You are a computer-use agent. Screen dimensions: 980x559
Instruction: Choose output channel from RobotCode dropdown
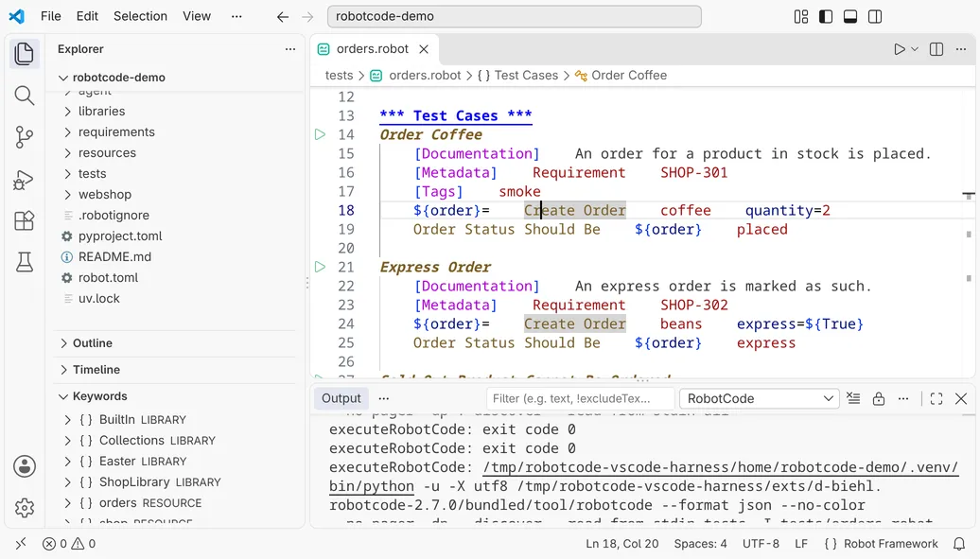pos(759,398)
